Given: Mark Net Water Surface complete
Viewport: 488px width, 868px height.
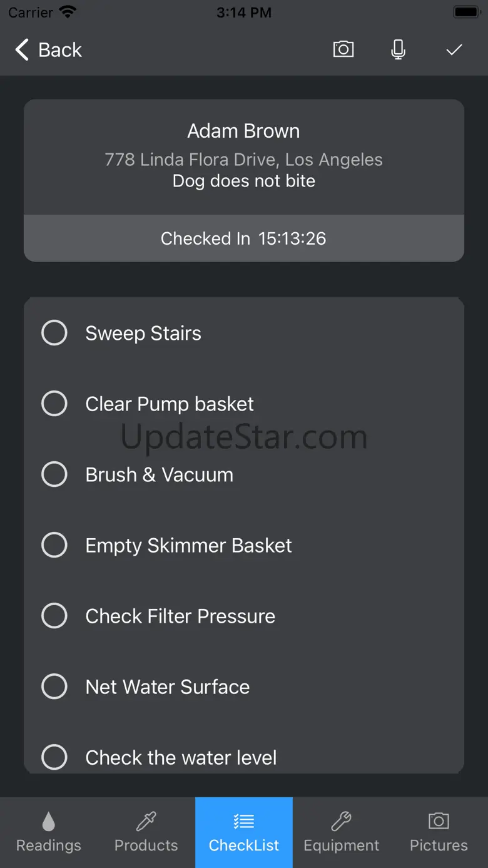Looking at the screenshot, I should 54,687.
